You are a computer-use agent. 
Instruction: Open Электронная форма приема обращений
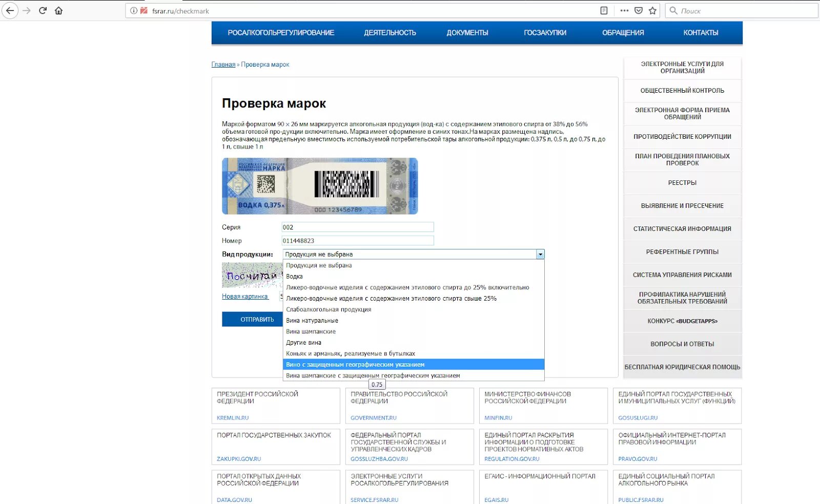682,114
